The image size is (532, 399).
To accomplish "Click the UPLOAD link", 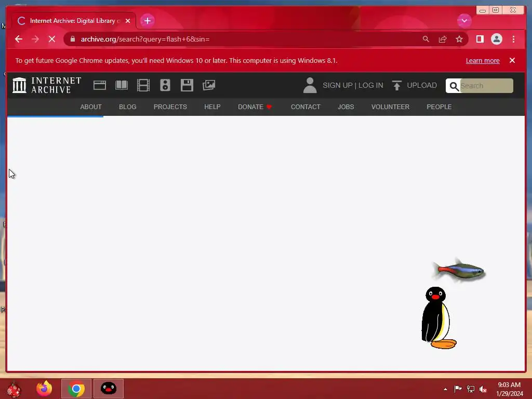I will (422, 85).
